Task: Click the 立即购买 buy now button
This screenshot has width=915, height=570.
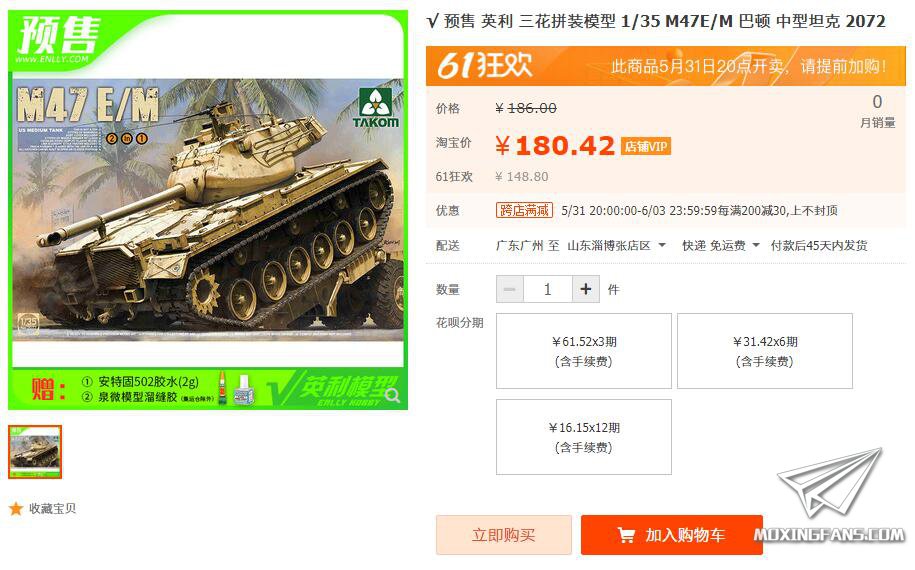Action: (504, 535)
